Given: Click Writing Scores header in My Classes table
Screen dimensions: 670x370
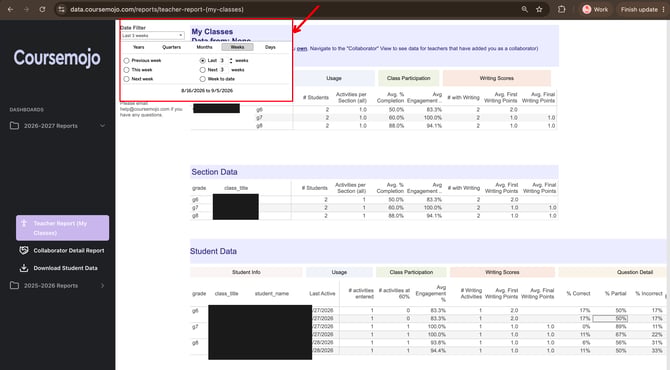Looking at the screenshot, I should [497, 78].
